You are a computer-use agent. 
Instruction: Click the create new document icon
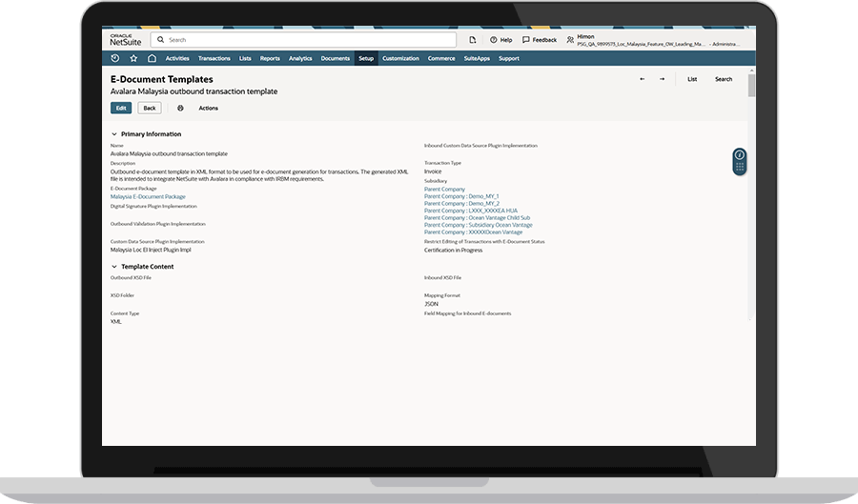coord(473,40)
